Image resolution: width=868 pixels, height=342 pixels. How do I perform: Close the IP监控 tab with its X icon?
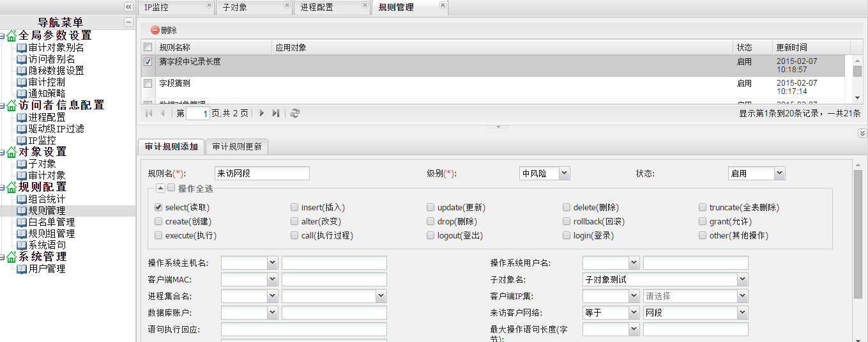tap(209, 5)
